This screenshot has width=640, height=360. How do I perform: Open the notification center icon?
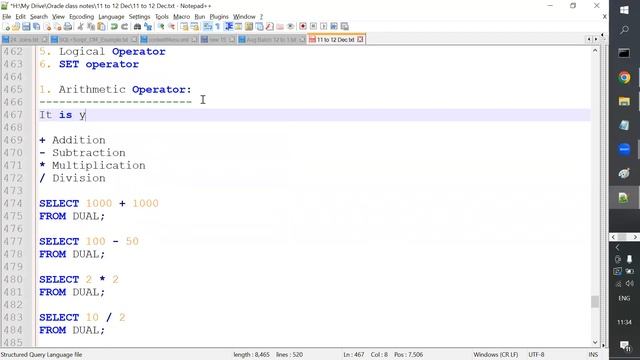(624, 346)
